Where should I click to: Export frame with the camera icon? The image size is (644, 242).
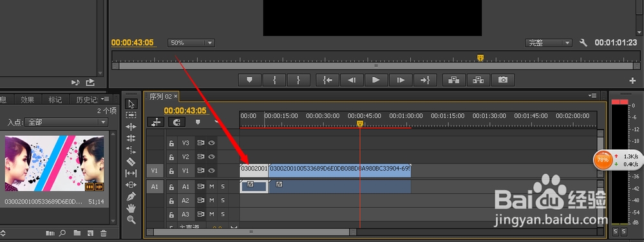coord(503,80)
